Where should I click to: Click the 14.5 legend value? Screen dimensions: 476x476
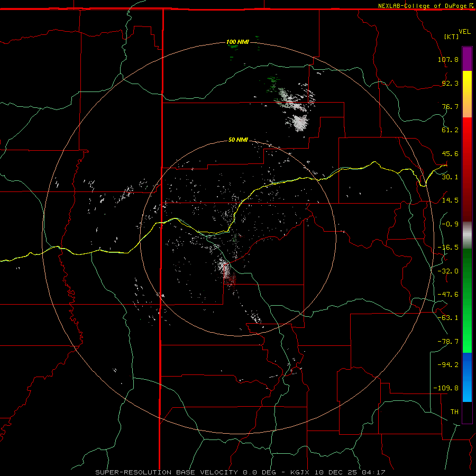coord(450,200)
